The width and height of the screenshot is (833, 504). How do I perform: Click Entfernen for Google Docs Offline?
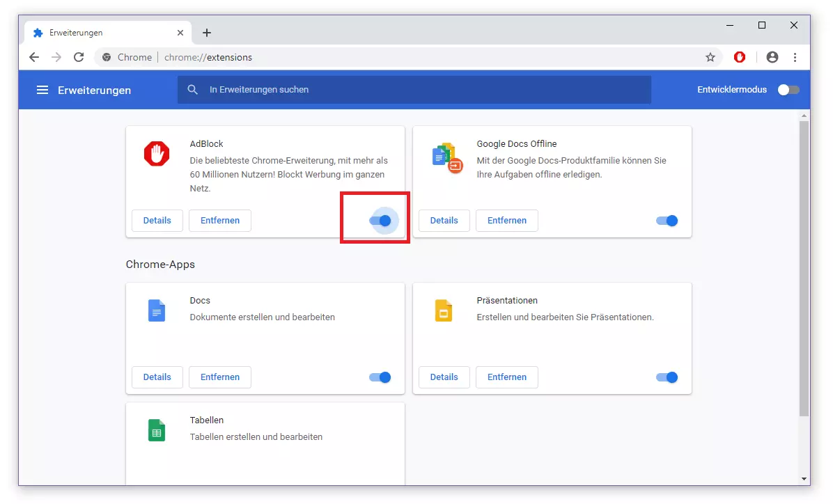pyautogui.click(x=507, y=221)
